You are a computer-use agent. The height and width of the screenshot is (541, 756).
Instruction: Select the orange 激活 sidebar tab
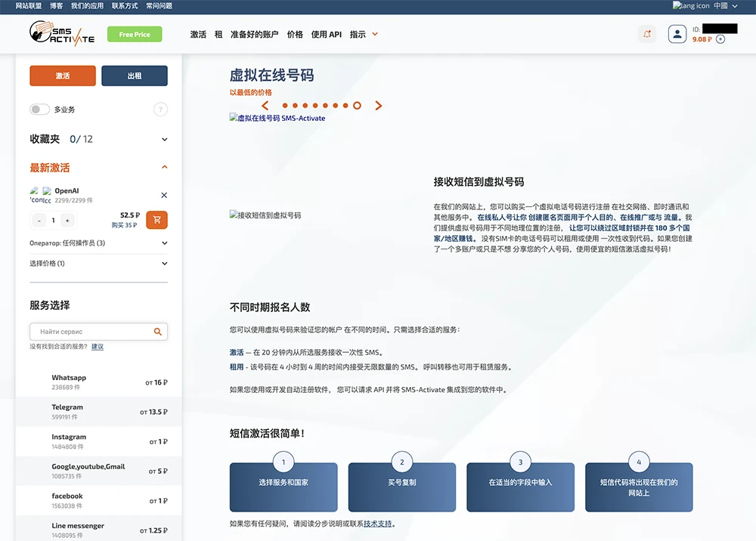pyautogui.click(x=63, y=76)
